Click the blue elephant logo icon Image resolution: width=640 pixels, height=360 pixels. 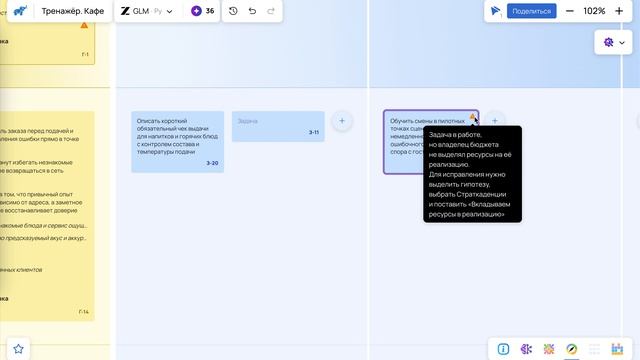pos(20,11)
